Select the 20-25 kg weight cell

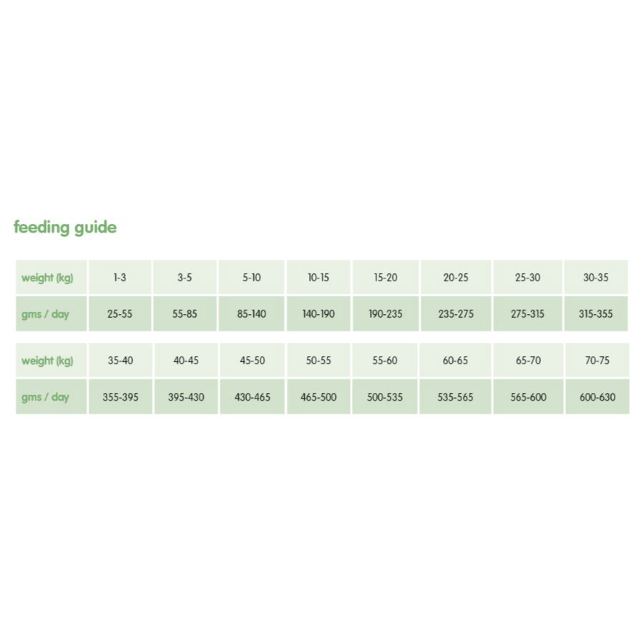(455, 278)
